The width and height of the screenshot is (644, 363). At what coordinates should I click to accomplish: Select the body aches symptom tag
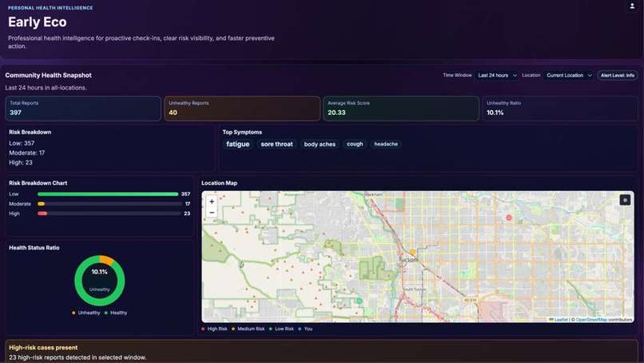tap(320, 144)
